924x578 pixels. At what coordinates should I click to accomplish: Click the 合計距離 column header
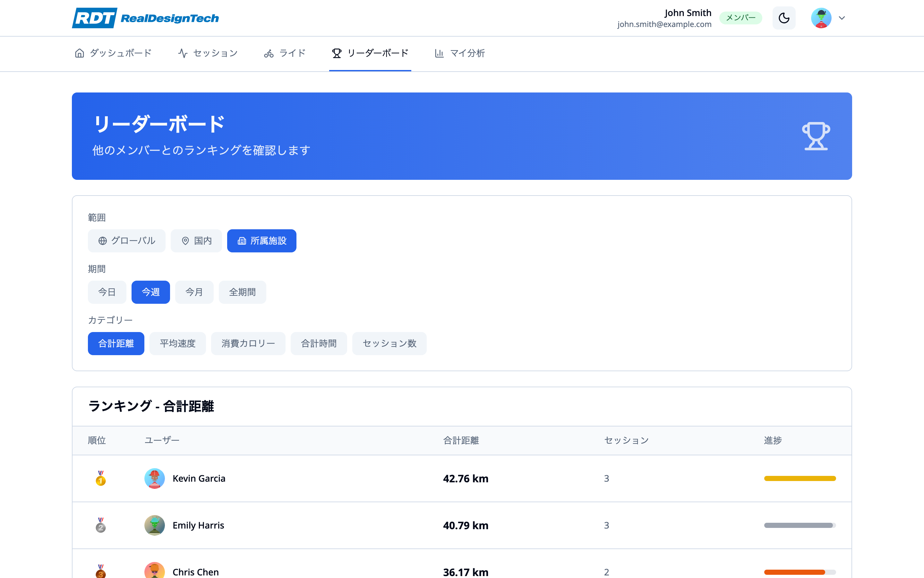click(x=461, y=440)
